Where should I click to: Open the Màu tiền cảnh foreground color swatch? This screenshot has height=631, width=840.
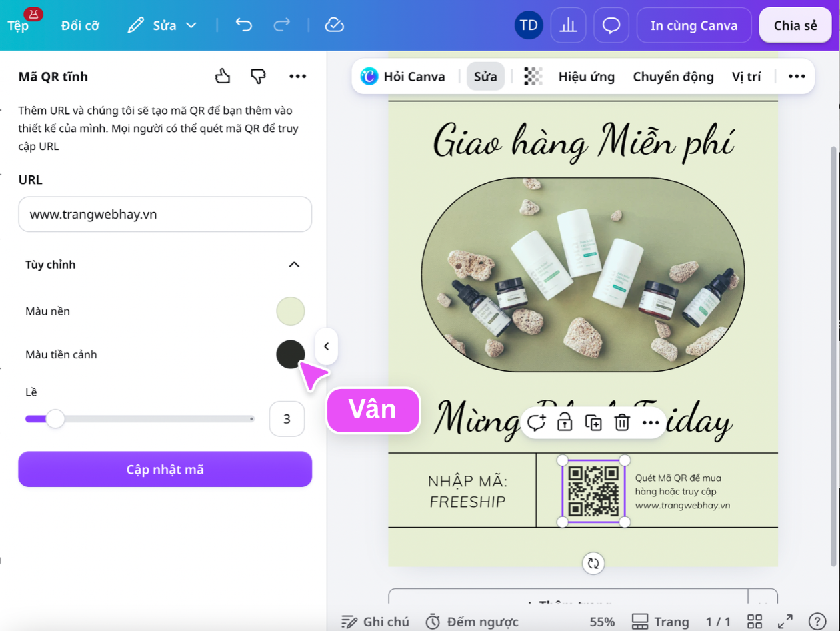click(x=291, y=354)
